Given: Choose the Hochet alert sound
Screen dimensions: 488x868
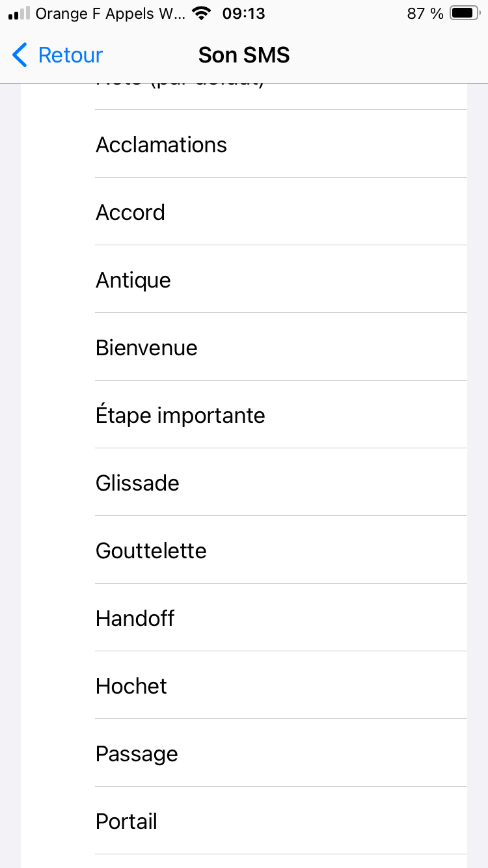Looking at the screenshot, I should coord(131,686).
